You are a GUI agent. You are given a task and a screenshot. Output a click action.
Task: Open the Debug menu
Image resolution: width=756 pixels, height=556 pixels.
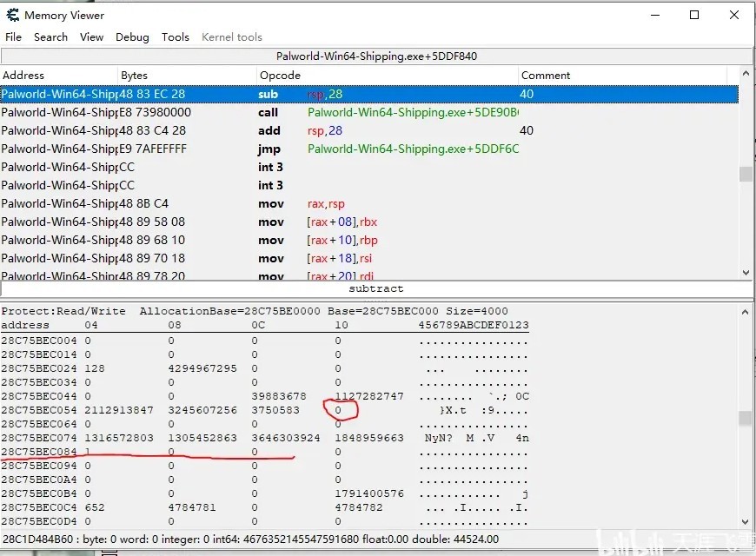pos(132,37)
